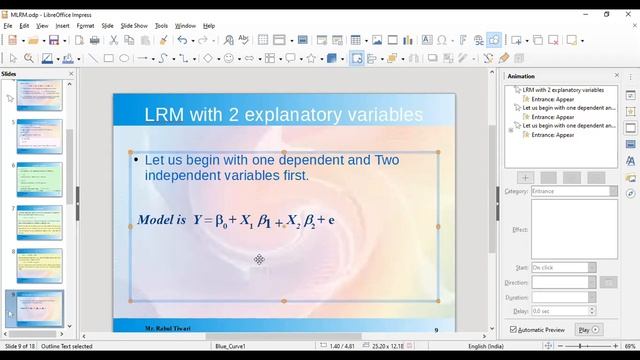Click the Zoom & Pan magnifier tool
Screen dimensions: 640x360
[x=28, y=58]
